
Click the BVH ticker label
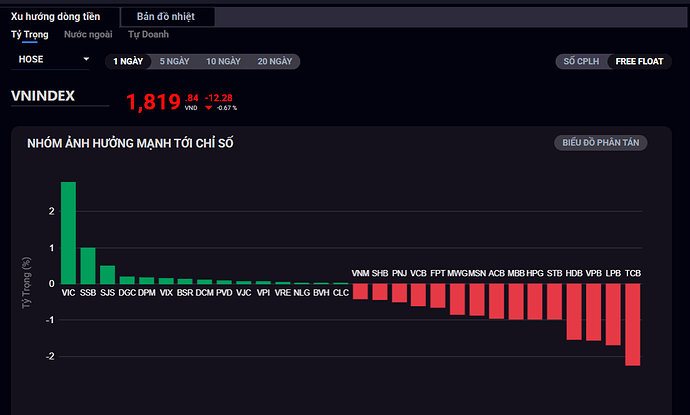[321, 293]
